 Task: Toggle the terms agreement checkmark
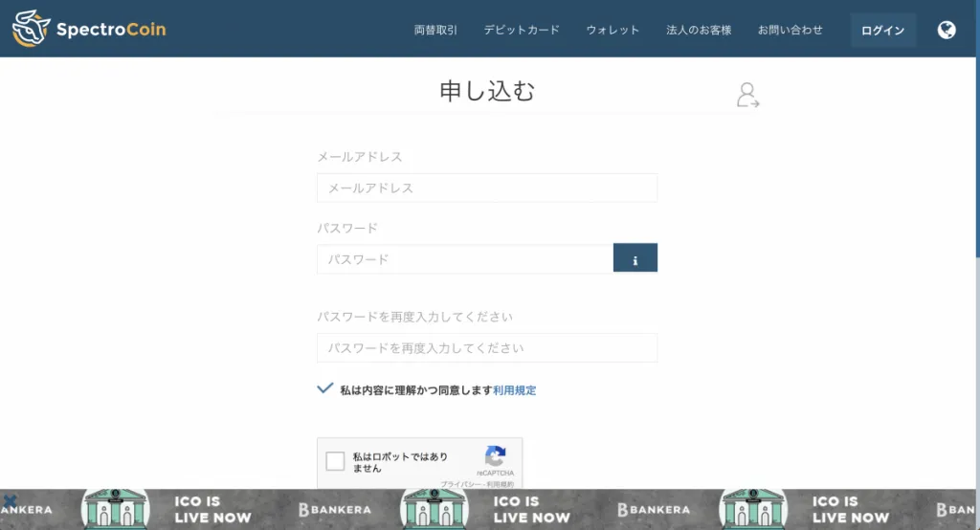pos(325,388)
